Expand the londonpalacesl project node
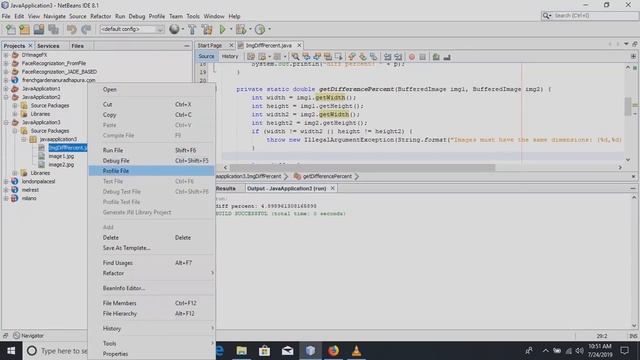The width and height of the screenshot is (640, 360). pyautogui.click(x=6, y=181)
